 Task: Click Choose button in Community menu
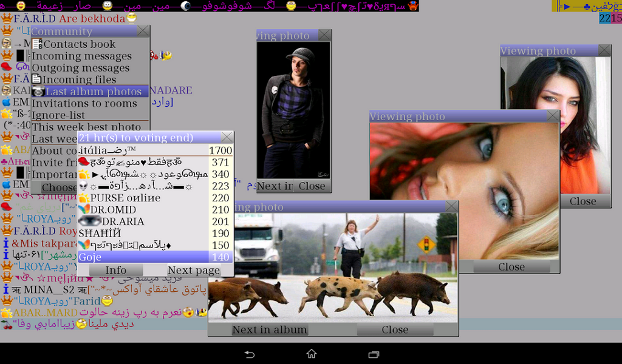tap(59, 187)
